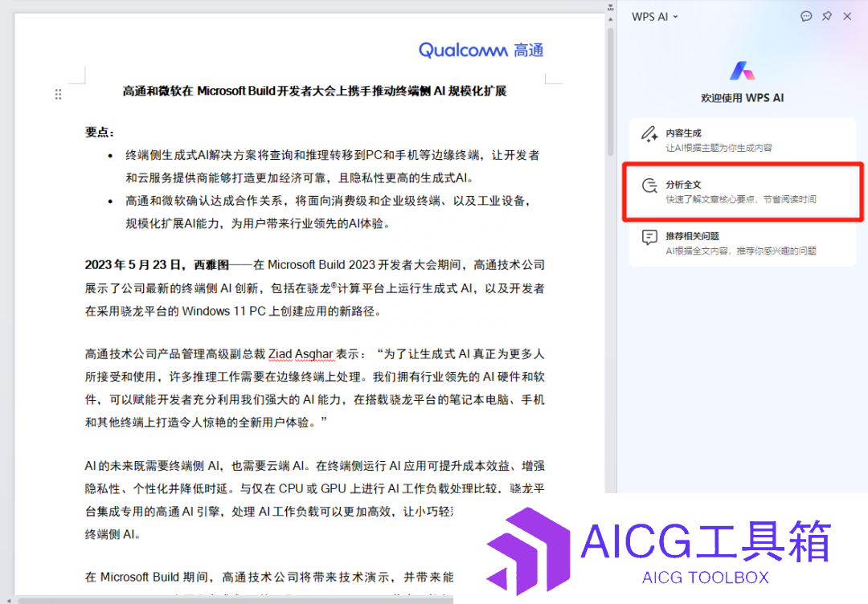Click the bold dateline 2023年5月23日，西雅图
868x604 pixels.
(x=157, y=265)
